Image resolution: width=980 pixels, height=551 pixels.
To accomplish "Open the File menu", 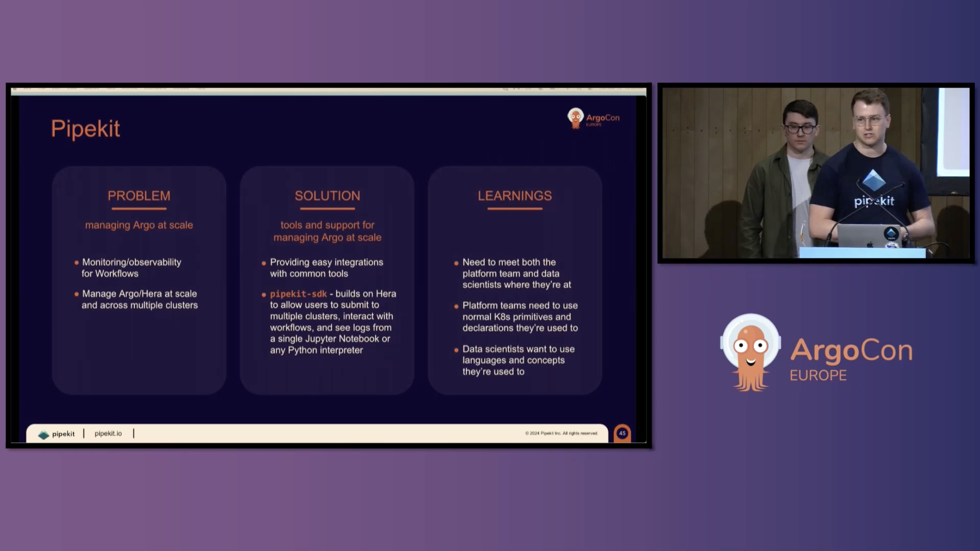I will tap(41, 88).
